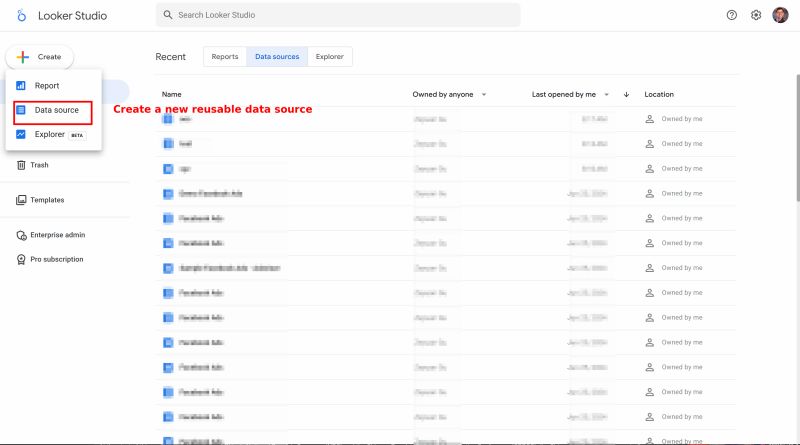Open the account profile avatar
Viewport: 800px width, 445px height.
780,15
